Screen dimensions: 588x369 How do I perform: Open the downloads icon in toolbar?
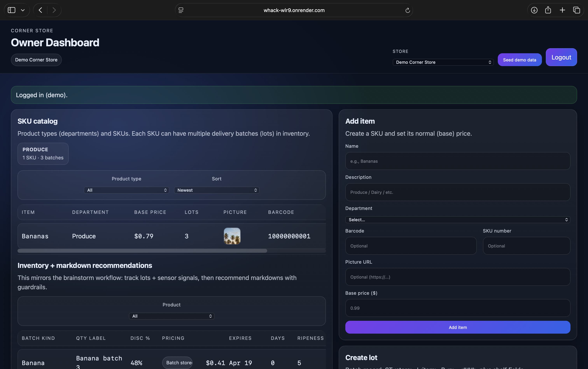(x=534, y=10)
